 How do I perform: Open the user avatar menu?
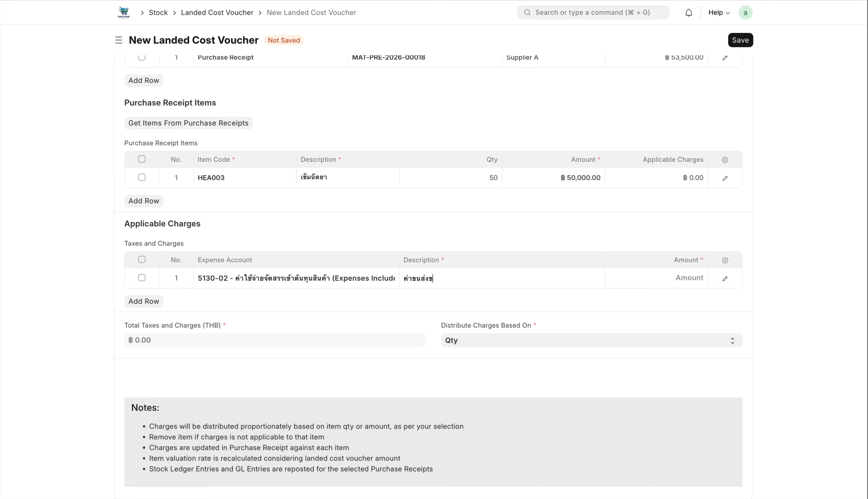(745, 13)
